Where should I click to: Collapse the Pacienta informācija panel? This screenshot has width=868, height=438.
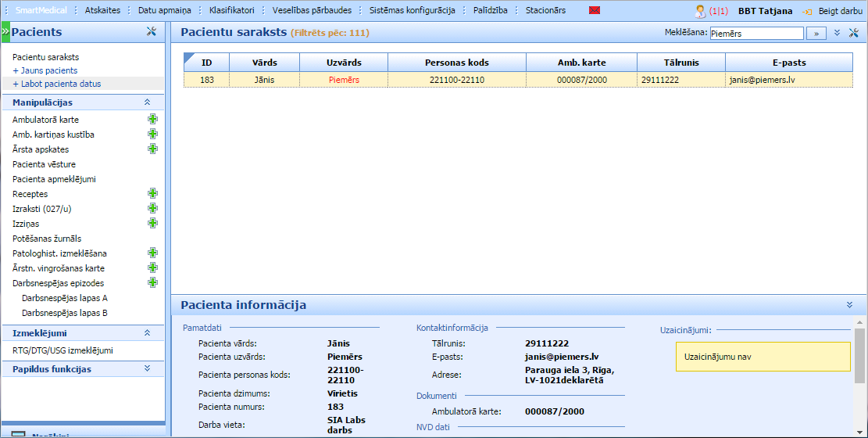point(849,305)
